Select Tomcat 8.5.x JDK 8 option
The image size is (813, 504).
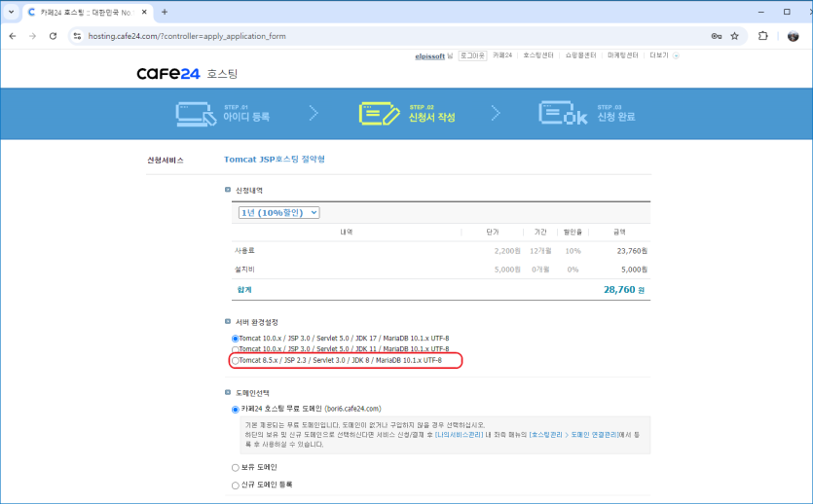(236, 361)
